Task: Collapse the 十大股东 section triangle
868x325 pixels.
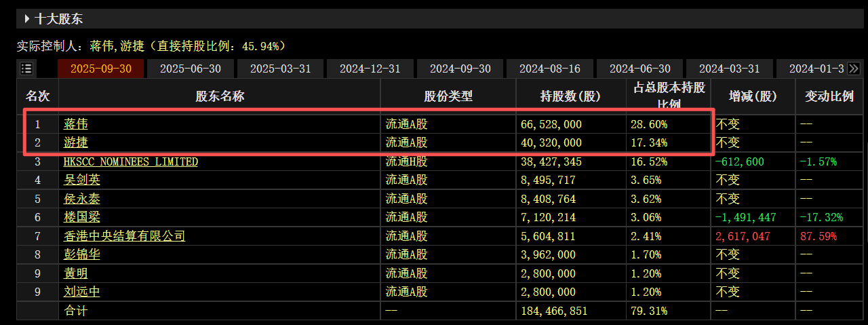Action: click(26, 19)
